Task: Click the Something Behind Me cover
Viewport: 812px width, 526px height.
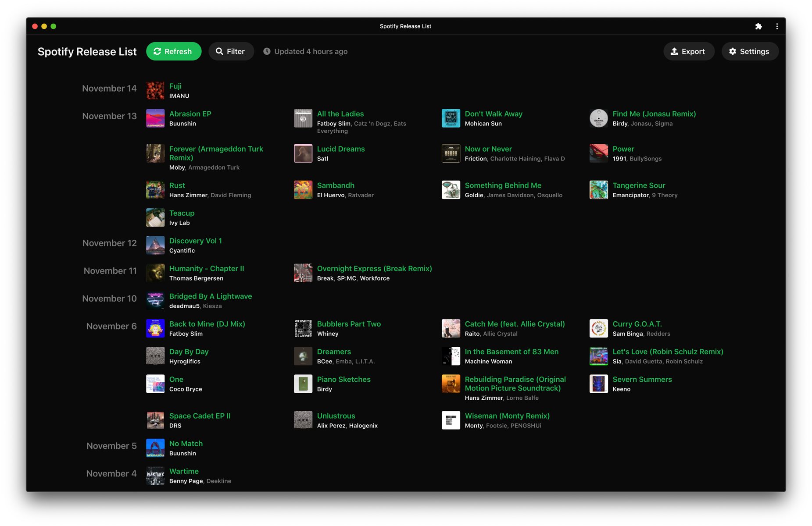Action: click(451, 190)
